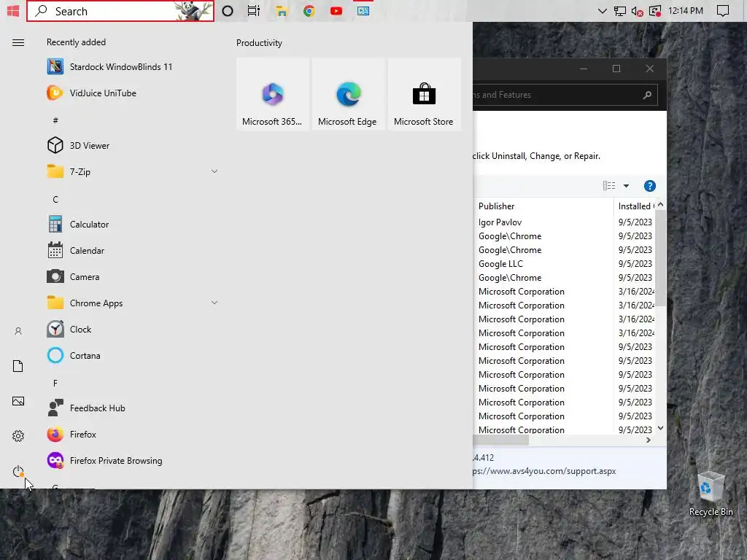Viewport: 747px width, 560px height.
Task: Open the Action Center notifications icon
Action: pyautogui.click(x=723, y=11)
